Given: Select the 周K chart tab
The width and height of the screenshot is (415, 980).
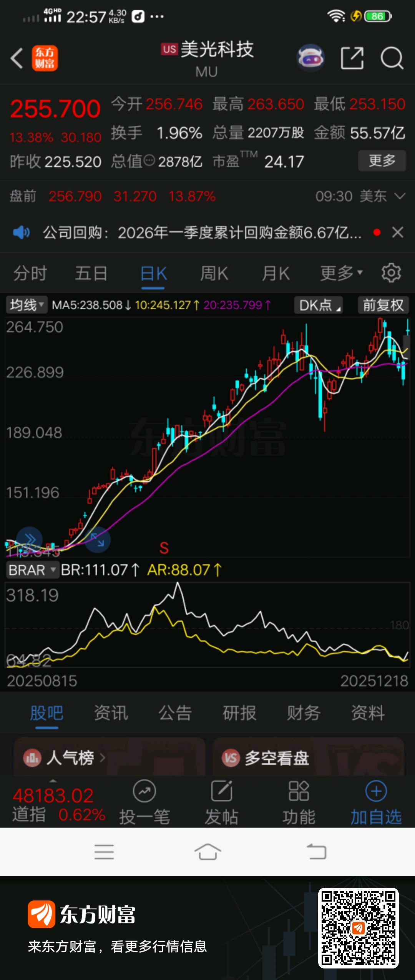Looking at the screenshot, I should pos(214,274).
